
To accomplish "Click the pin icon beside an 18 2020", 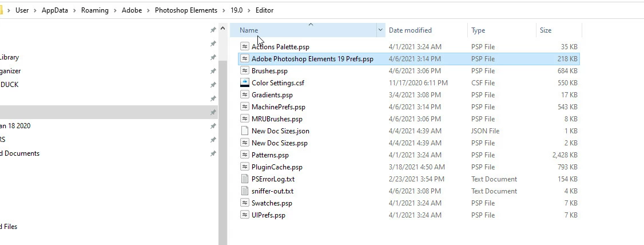I will click(x=213, y=126).
